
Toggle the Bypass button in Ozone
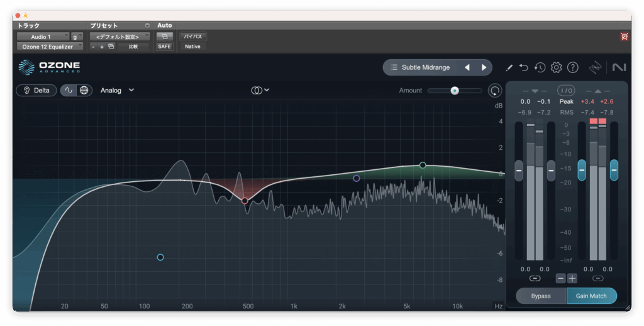point(541,296)
